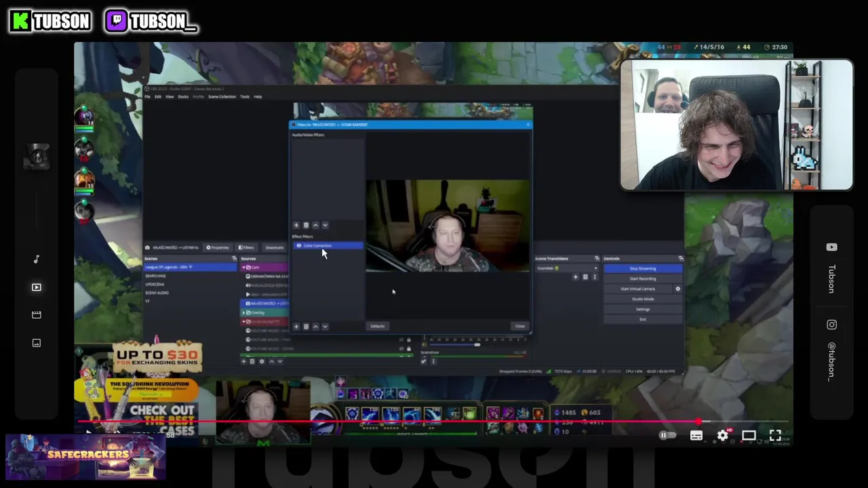Image resolution: width=868 pixels, height=488 pixels.
Task: Open the View menu in OBS
Action: [170, 96]
